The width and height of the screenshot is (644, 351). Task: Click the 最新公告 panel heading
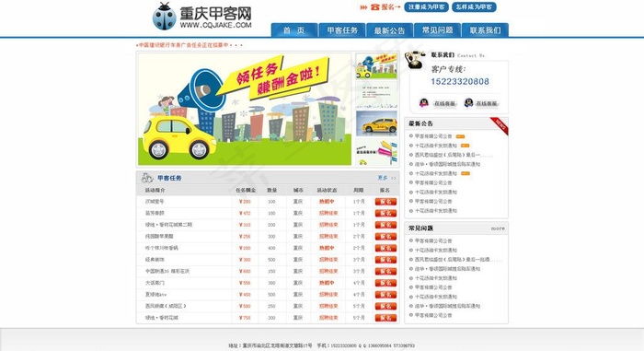(x=420, y=123)
